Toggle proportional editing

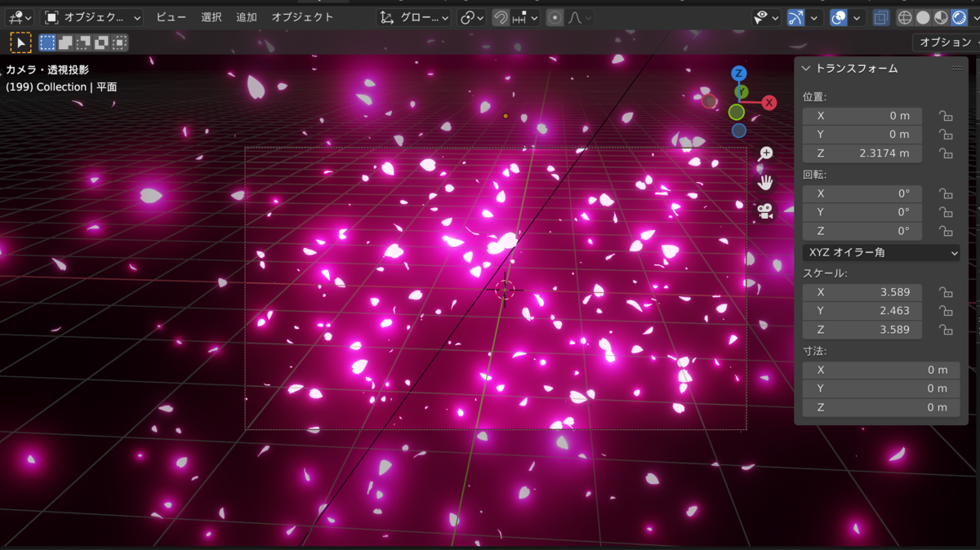555,17
